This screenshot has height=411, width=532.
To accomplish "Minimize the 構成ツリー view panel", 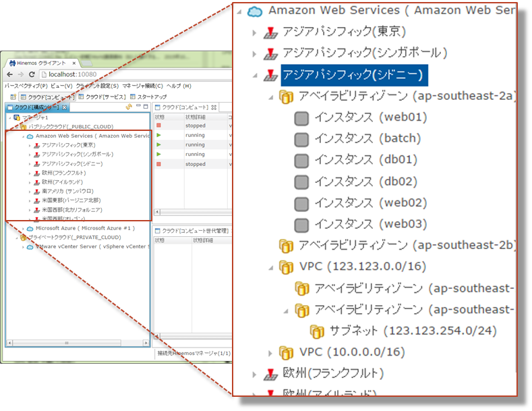I will pyautogui.click(x=138, y=106).
